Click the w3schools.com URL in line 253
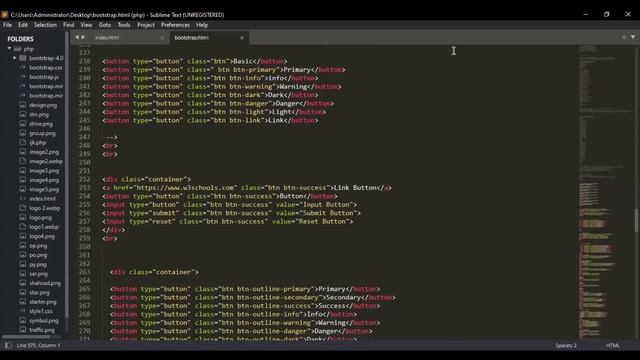The image size is (640, 360). [185, 188]
